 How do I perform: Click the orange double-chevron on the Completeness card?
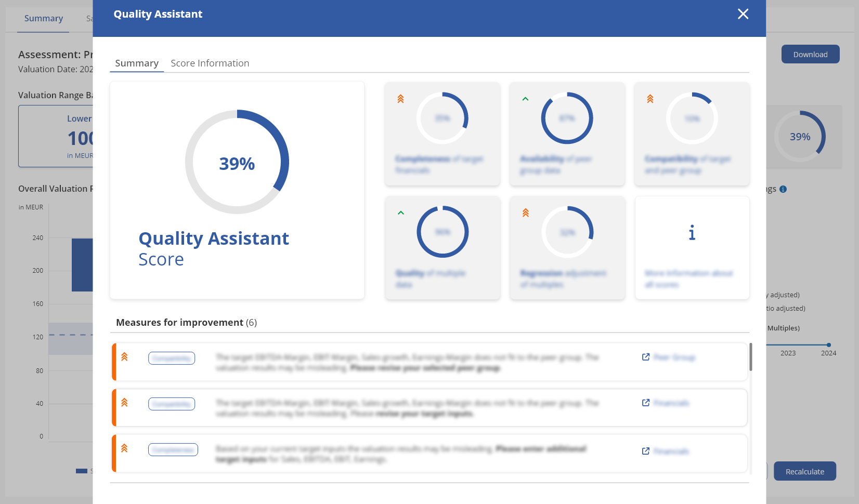pos(400,99)
